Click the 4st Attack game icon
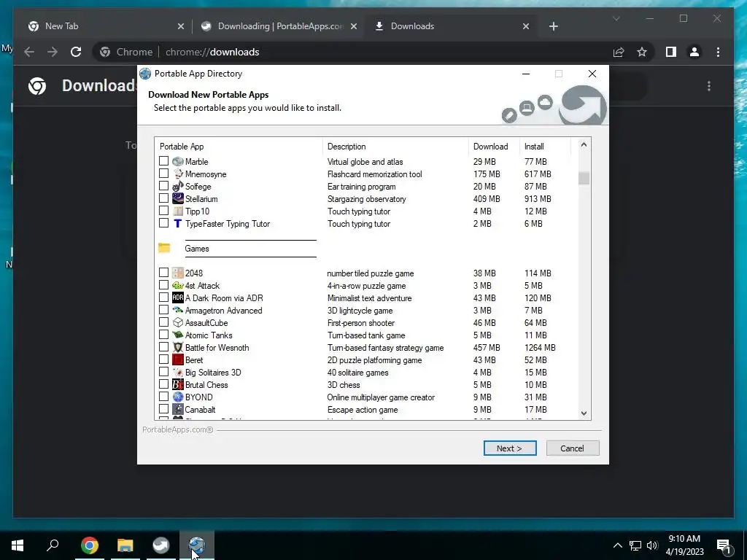The height and width of the screenshot is (560, 747). pyautogui.click(x=178, y=285)
